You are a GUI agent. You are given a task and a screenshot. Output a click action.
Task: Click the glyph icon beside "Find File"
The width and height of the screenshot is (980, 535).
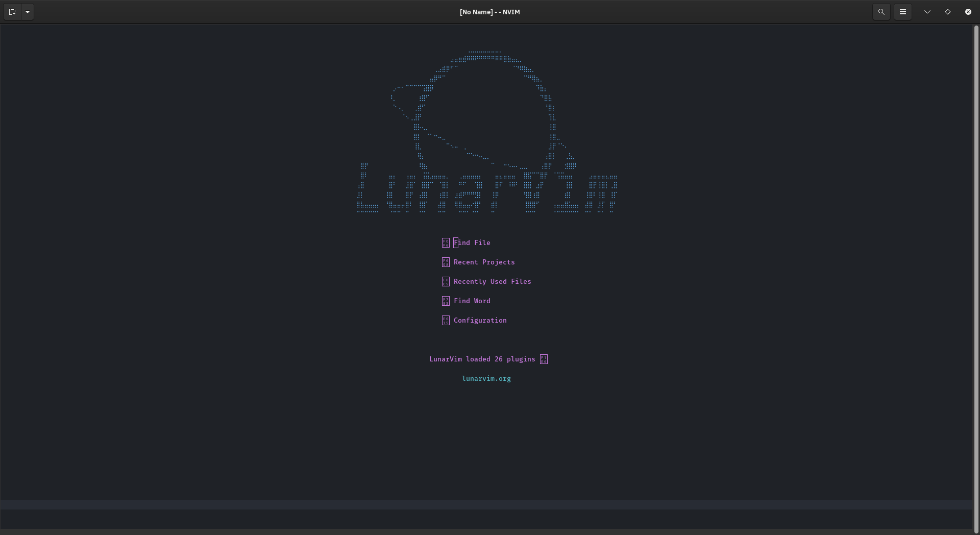[x=446, y=243]
